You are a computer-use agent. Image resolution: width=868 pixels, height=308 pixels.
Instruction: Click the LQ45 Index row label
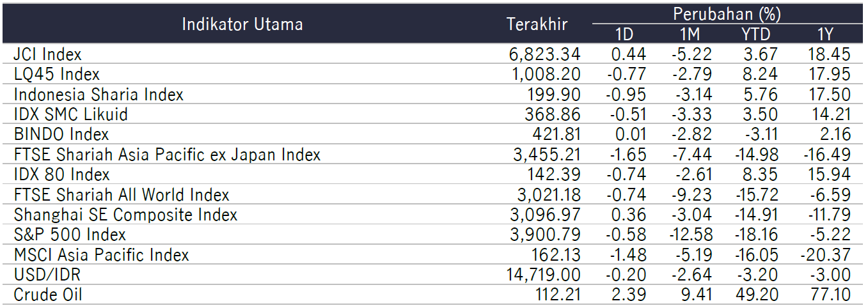[x=57, y=74]
